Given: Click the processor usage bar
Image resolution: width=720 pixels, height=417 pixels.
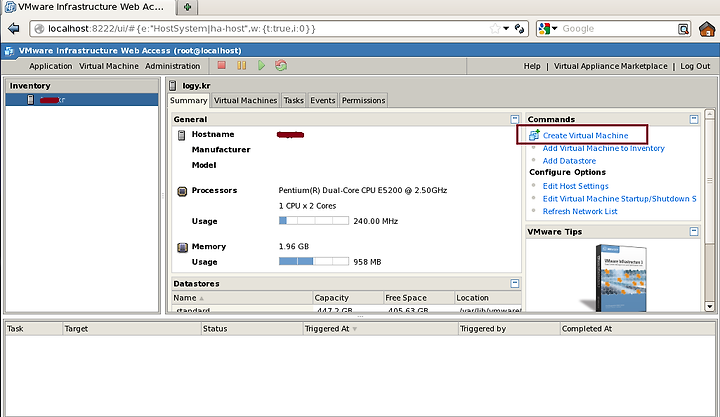Looking at the screenshot, I should pos(314,221).
